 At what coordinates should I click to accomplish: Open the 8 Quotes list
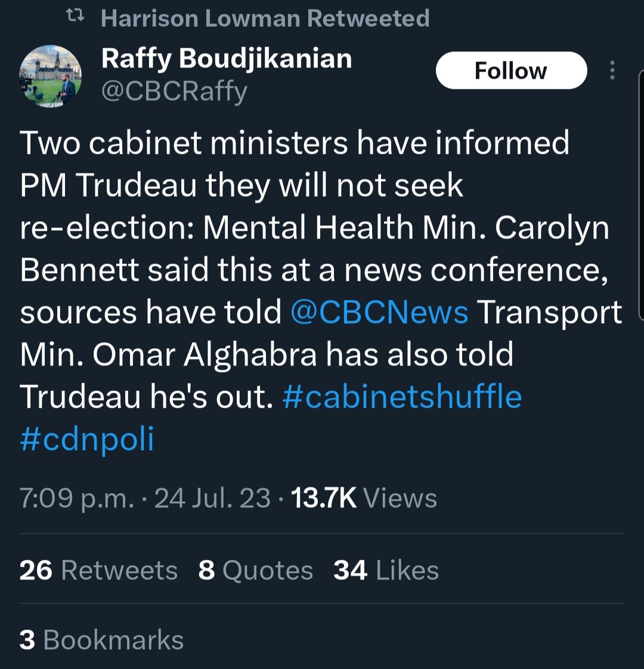[x=255, y=570]
